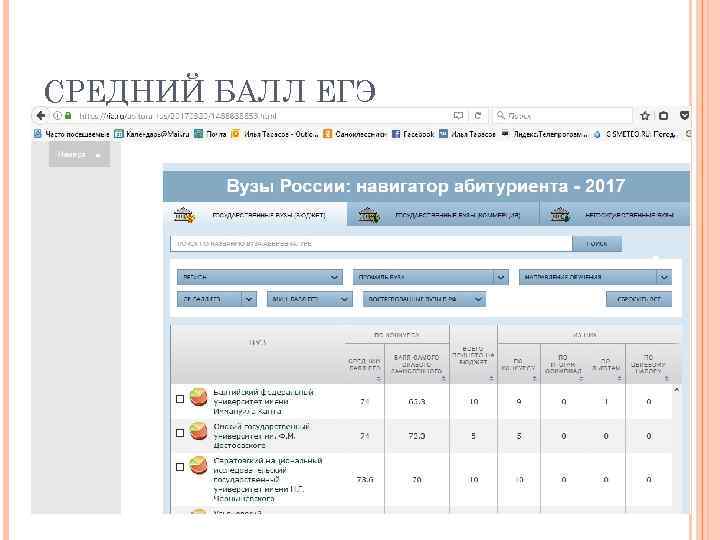
Task: Click the site info icon in address bar
Action: pyautogui.click(x=57, y=116)
